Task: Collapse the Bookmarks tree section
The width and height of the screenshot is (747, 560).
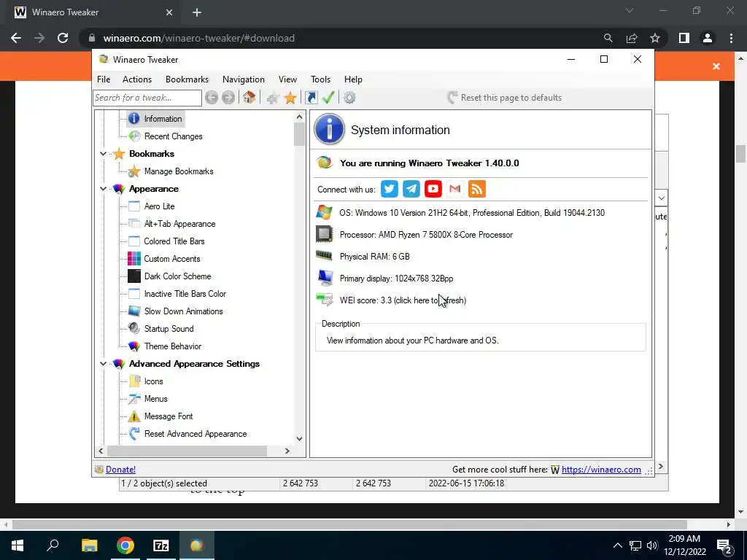Action: (x=103, y=154)
